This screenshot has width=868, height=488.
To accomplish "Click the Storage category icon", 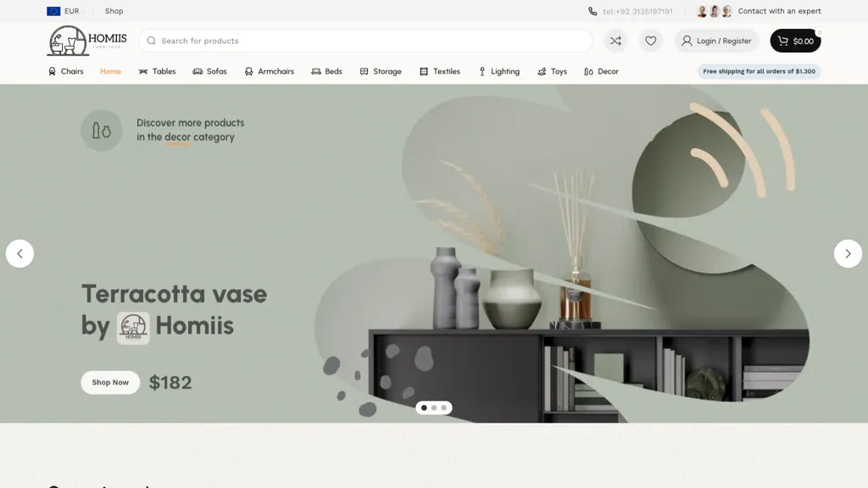I will [x=364, y=71].
